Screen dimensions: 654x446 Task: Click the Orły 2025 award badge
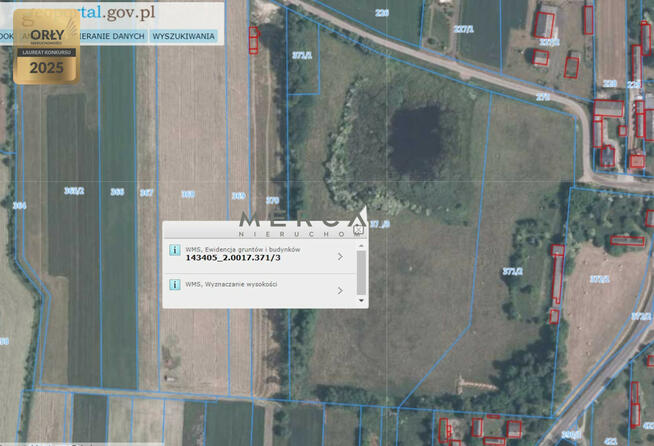click(47, 49)
